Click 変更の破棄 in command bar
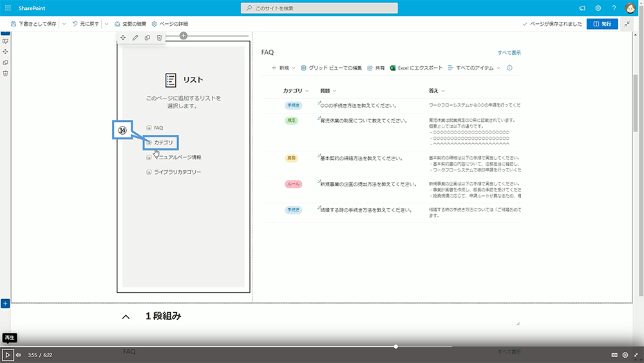This screenshot has height=363, width=644. pos(130,24)
